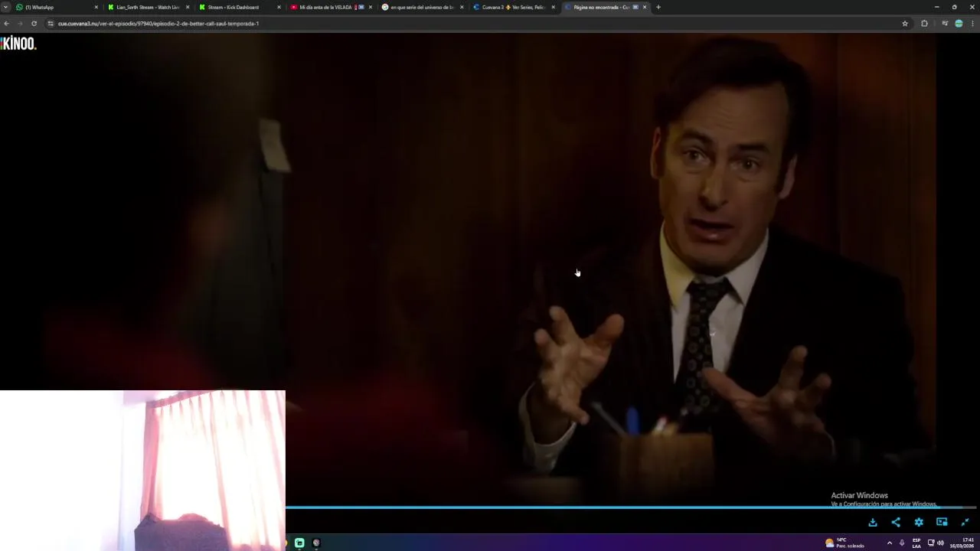
Task: Open the video player settings gear
Action: click(x=919, y=522)
